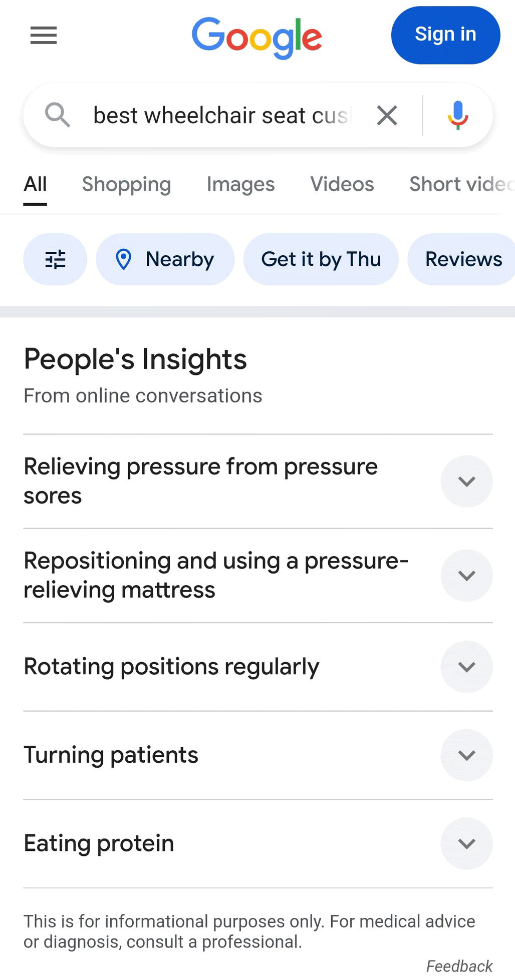The height and width of the screenshot is (980, 515).
Task: Expand 'Repositioning and using a pressure-relieving mattress'
Action: pos(466,575)
